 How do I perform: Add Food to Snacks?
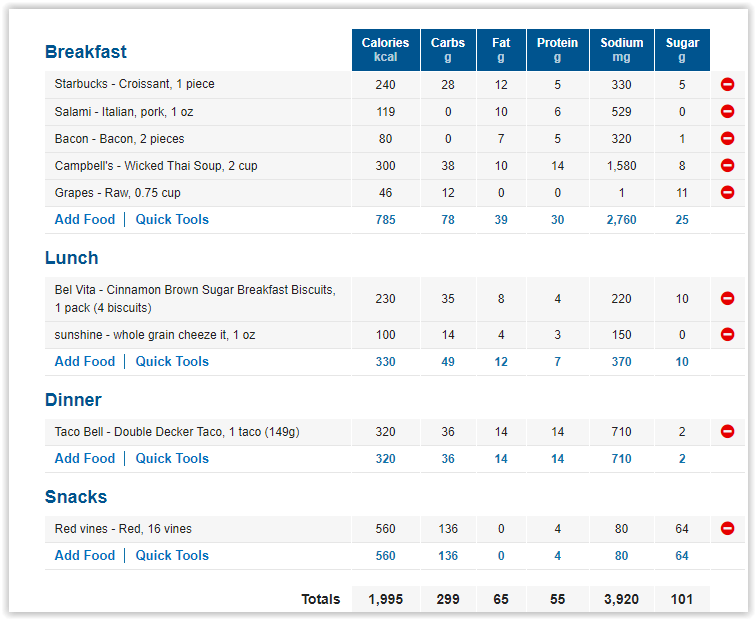pyautogui.click(x=85, y=555)
